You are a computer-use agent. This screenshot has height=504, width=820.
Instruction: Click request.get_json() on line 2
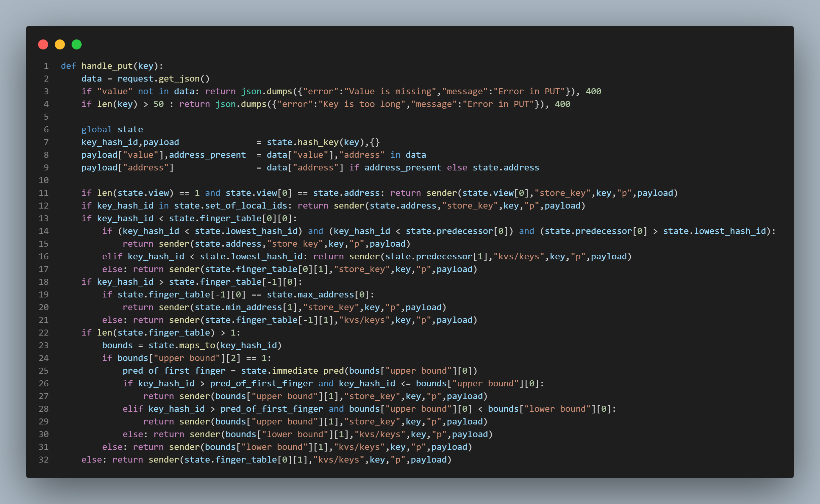(164, 79)
